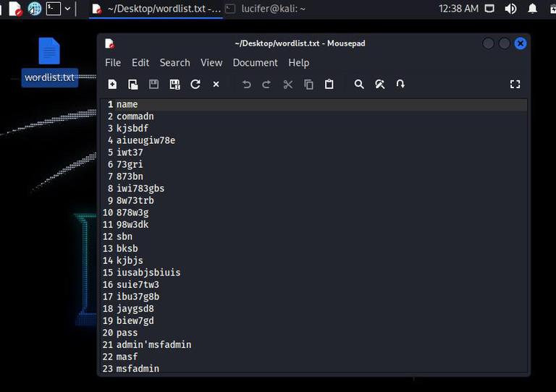Click the Undo arrow icon
This screenshot has height=392, width=556.
(x=246, y=85)
